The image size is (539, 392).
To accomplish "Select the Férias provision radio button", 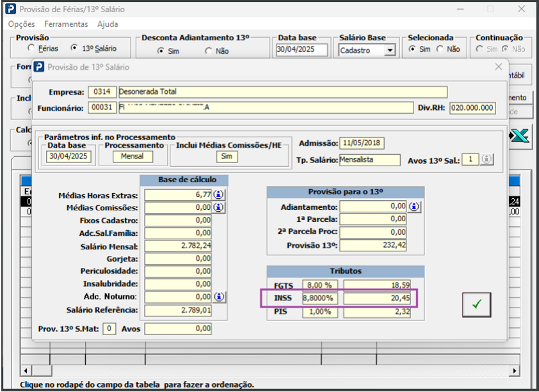I will 31,48.
